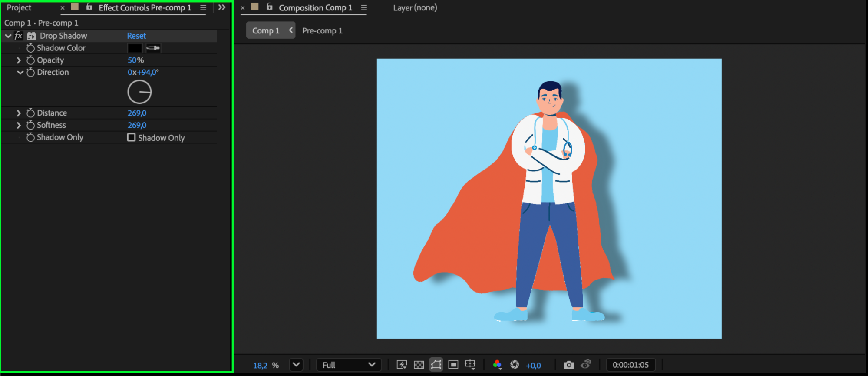Image resolution: width=868 pixels, height=376 pixels.
Task: Click the current time 0:00:01:05
Action: point(630,365)
